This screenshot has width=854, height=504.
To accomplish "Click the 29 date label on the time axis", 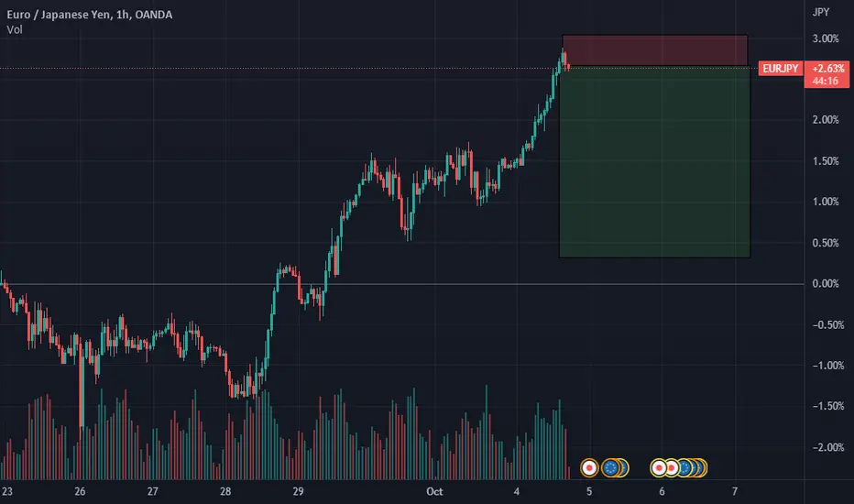I will 298,491.
